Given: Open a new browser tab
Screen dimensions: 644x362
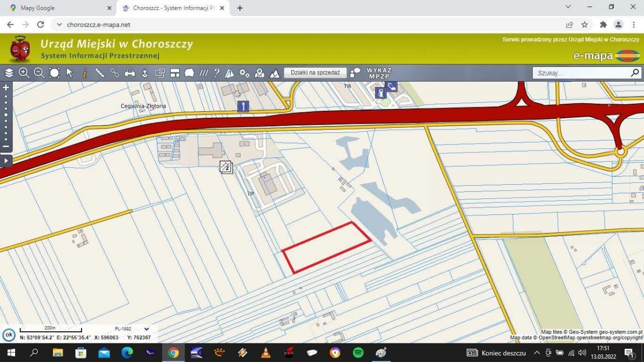Looking at the screenshot, I should (x=240, y=8).
